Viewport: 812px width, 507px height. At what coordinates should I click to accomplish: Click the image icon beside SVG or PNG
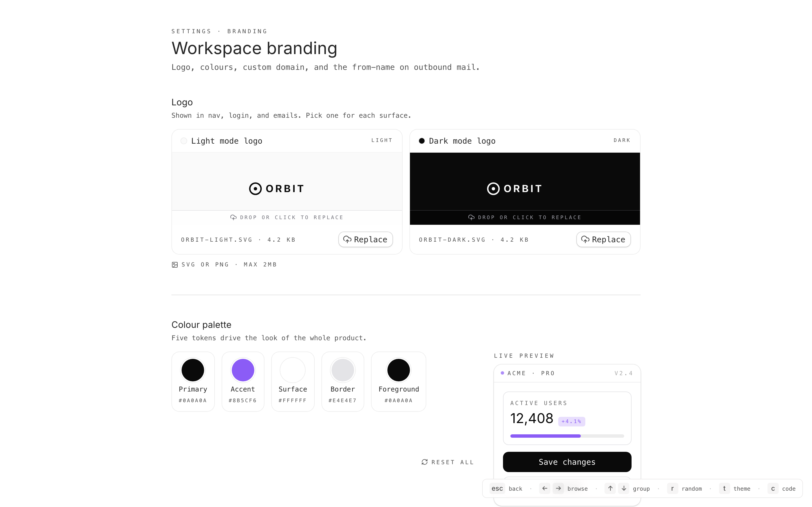coord(175,265)
